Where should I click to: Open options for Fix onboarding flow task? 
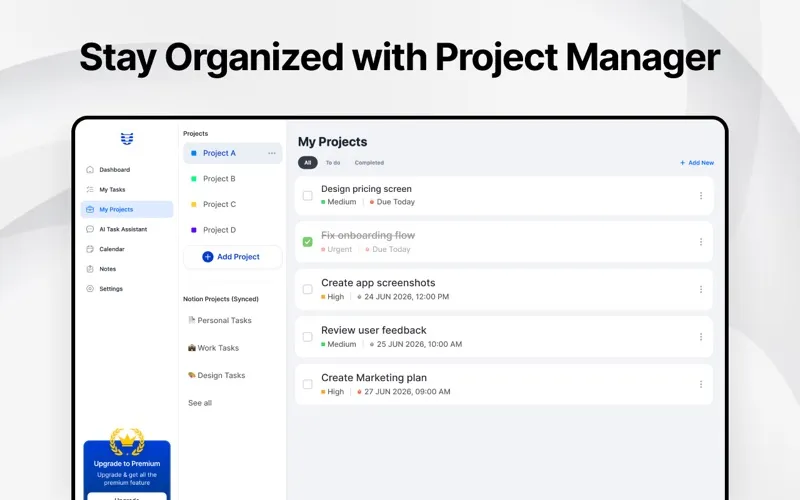[x=701, y=242]
